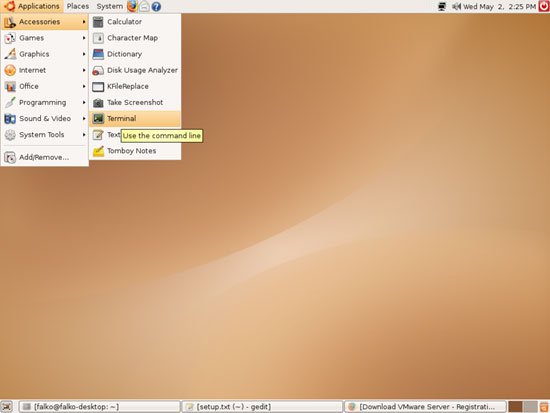Open Terminal from Accessories menu
This screenshot has height=413, width=550.
pyautogui.click(x=135, y=119)
